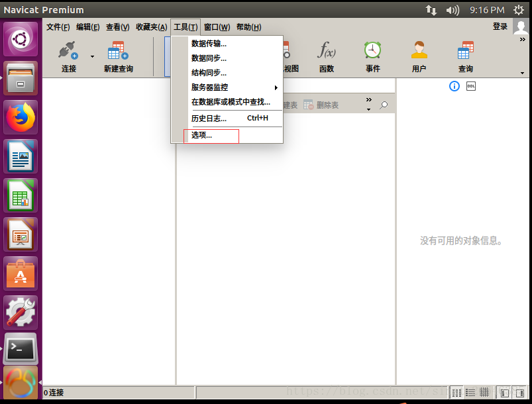Open sound volume indicator
Screen dimensions: 532x404
click(x=452, y=10)
